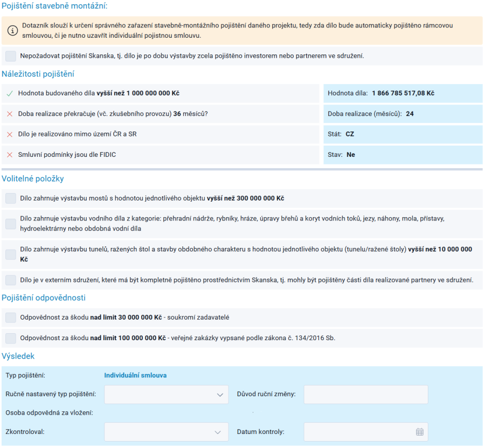
Task: Click the Hodnota díla value cell
Action: click(403, 93)
